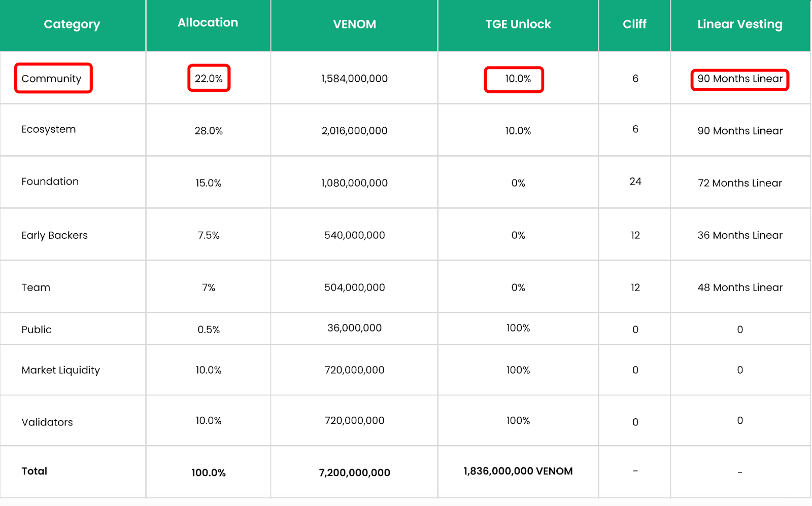The width and height of the screenshot is (812, 506).
Task: Click the 7,200,000,000 total VENOM value
Action: click(354, 473)
